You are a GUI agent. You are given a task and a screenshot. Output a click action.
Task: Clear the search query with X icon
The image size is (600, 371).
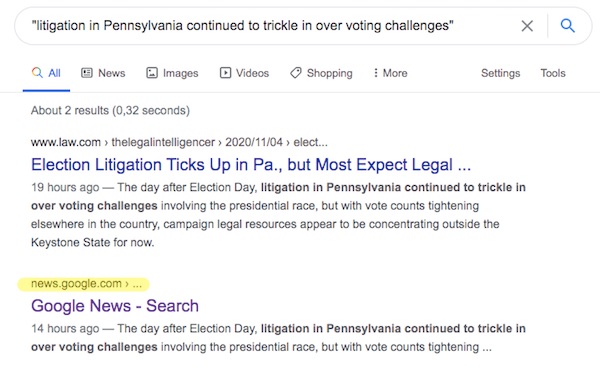pyautogui.click(x=527, y=26)
